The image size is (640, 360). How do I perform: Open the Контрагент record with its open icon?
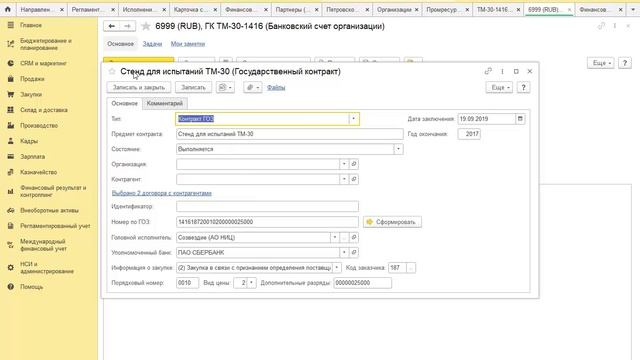tap(354, 179)
